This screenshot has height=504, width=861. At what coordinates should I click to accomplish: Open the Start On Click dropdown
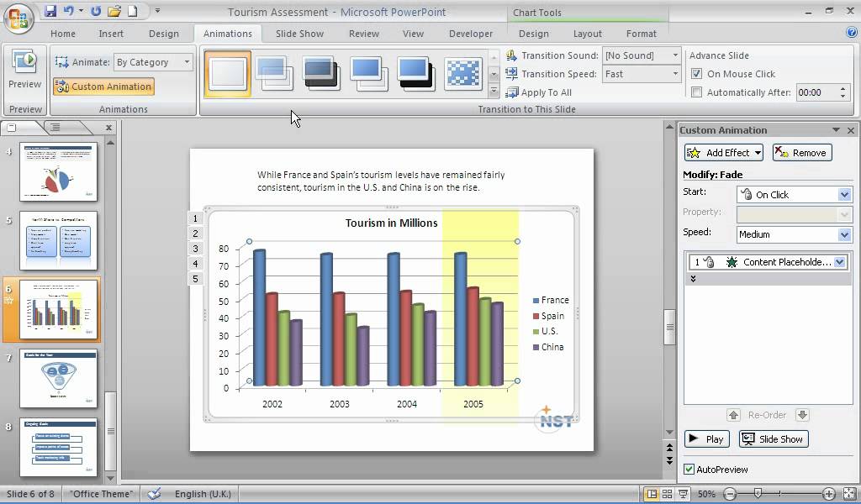(844, 195)
